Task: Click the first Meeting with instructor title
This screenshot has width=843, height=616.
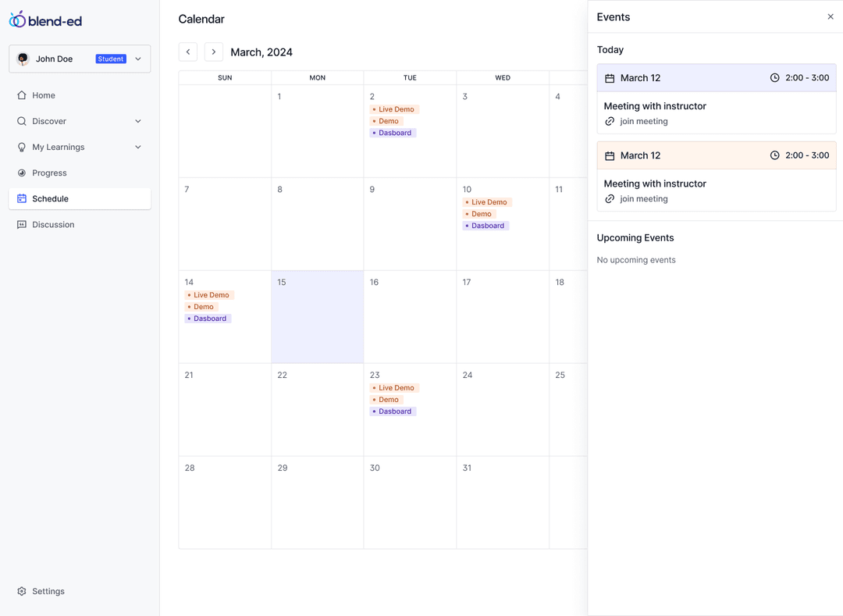Action: [x=655, y=106]
